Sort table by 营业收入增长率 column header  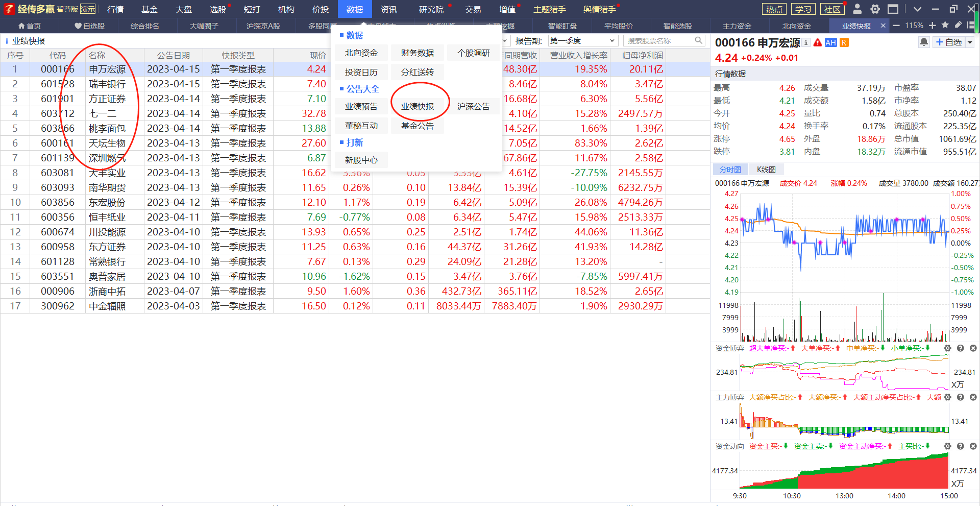[x=575, y=55]
